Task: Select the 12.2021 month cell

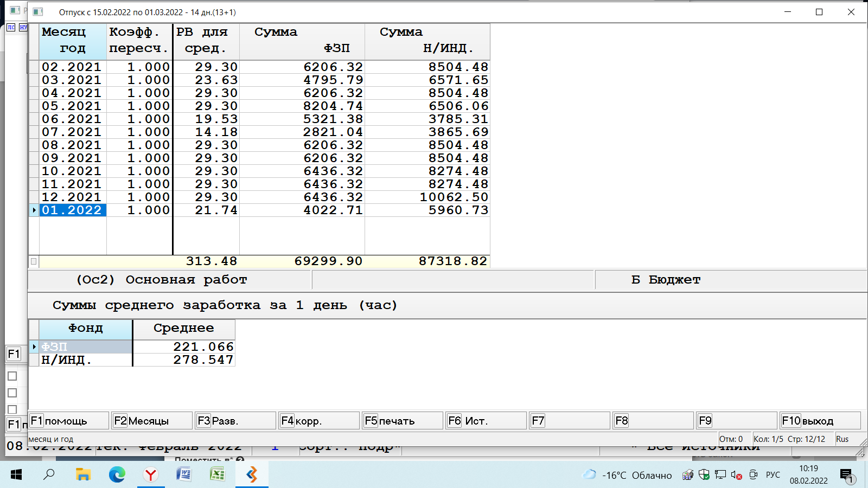Action: [x=72, y=197]
